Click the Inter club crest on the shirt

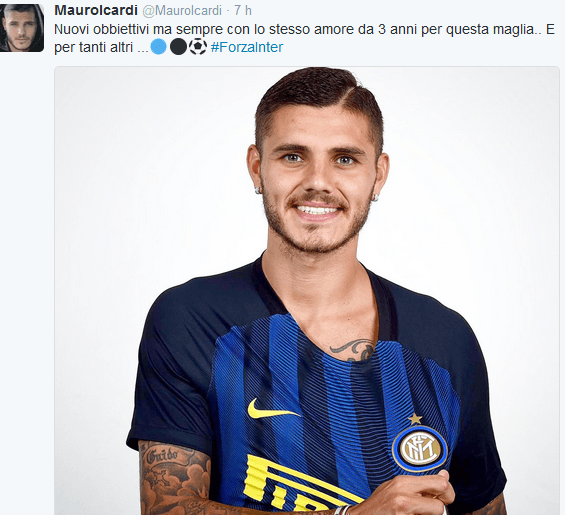(420, 449)
